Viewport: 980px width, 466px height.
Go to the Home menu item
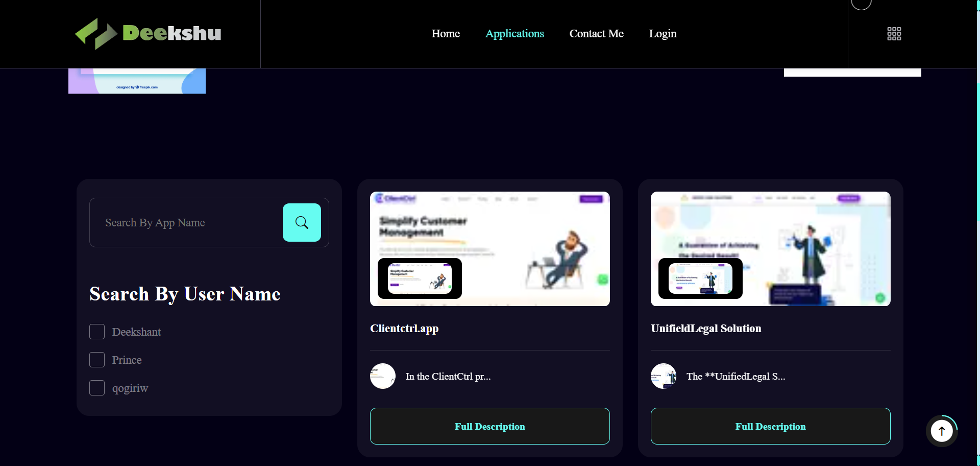pyautogui.click(x=446, y=34)
